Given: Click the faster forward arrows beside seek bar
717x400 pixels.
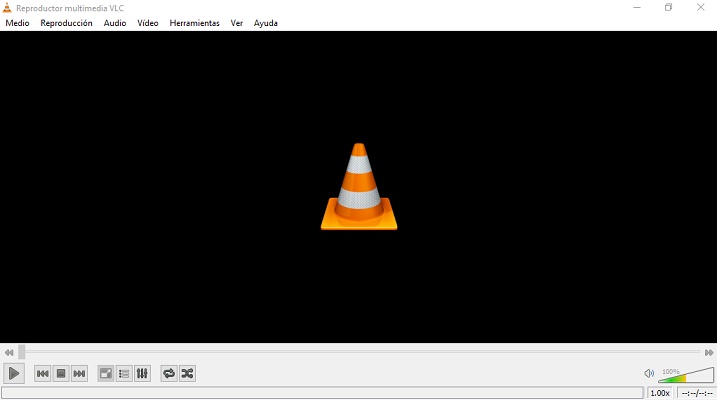Looking at the screenshot, I should point(709,352).
